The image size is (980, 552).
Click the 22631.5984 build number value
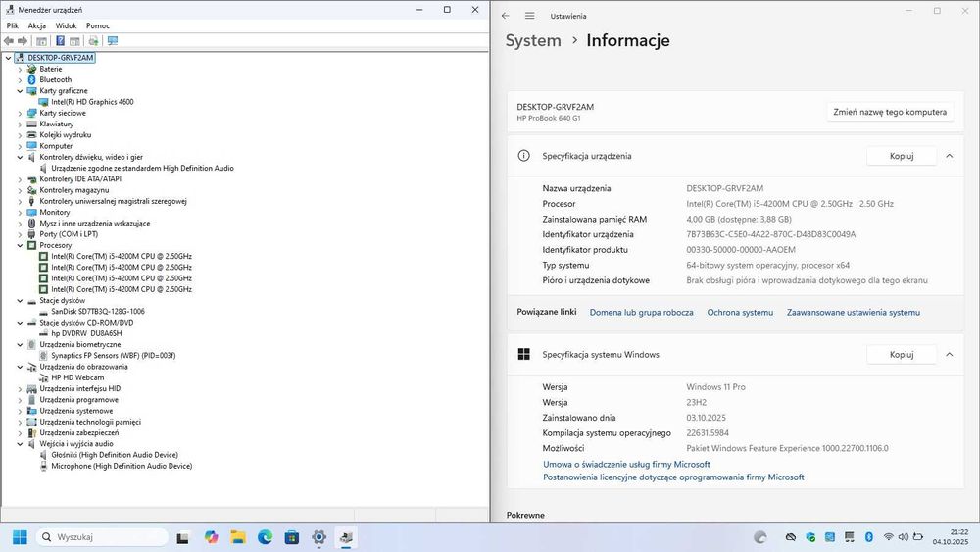[x=708, y=432]
